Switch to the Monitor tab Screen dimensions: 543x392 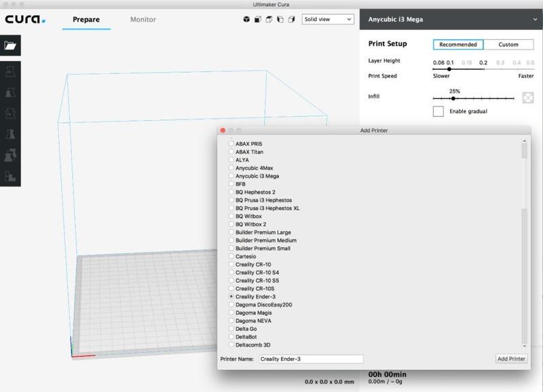(143, 20)
